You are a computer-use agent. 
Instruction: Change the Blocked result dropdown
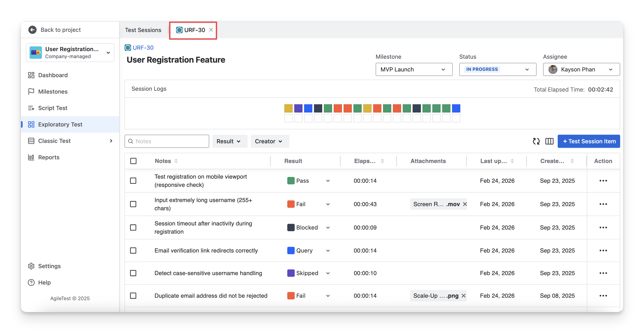328,228
